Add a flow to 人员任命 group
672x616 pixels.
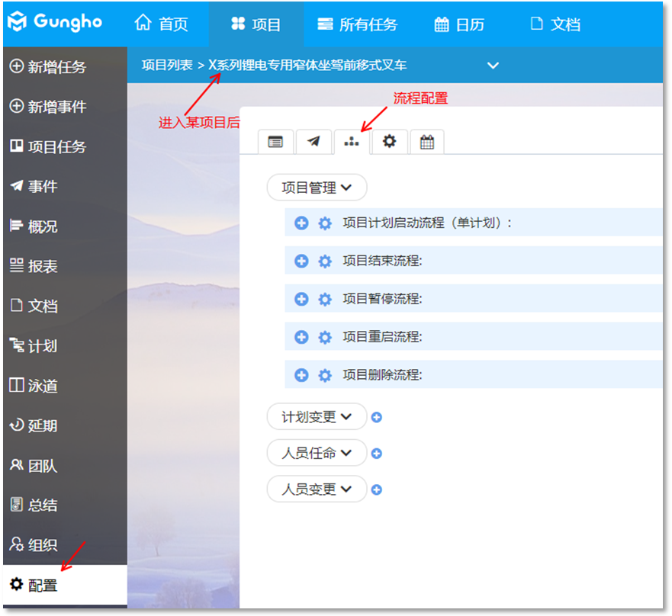point(376,454)
